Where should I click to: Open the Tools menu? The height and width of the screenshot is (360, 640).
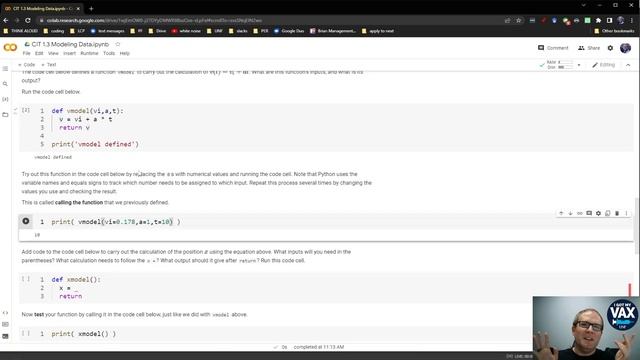tap(109, 53)
